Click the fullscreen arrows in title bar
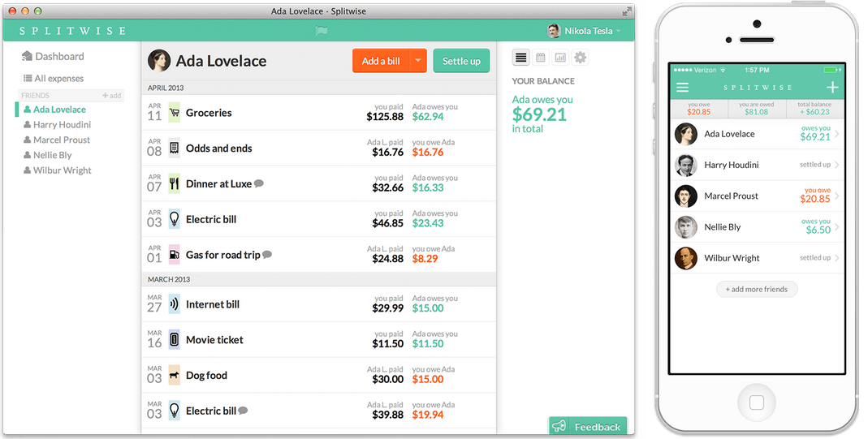 (x=627, y=11)
